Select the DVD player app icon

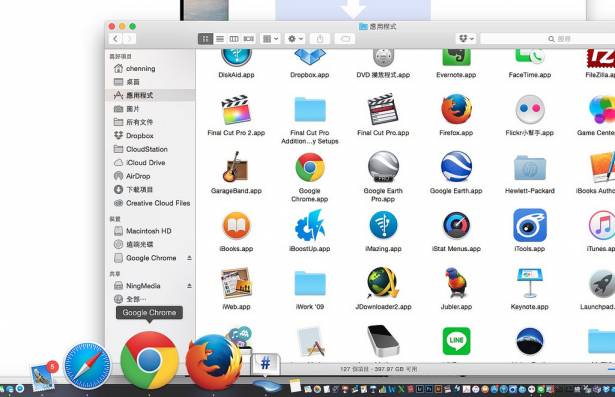[383, 58]
